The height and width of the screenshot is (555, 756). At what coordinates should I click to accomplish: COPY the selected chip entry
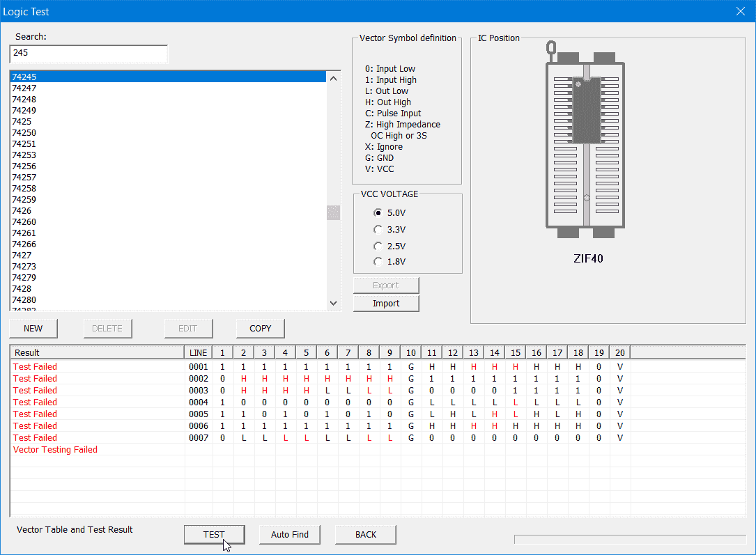coord(260,329)
